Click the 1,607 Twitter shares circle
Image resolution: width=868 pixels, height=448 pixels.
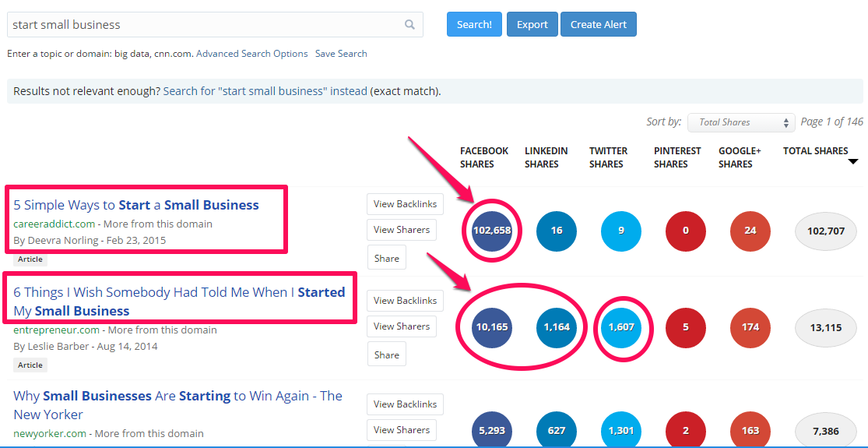click(621, 327)
